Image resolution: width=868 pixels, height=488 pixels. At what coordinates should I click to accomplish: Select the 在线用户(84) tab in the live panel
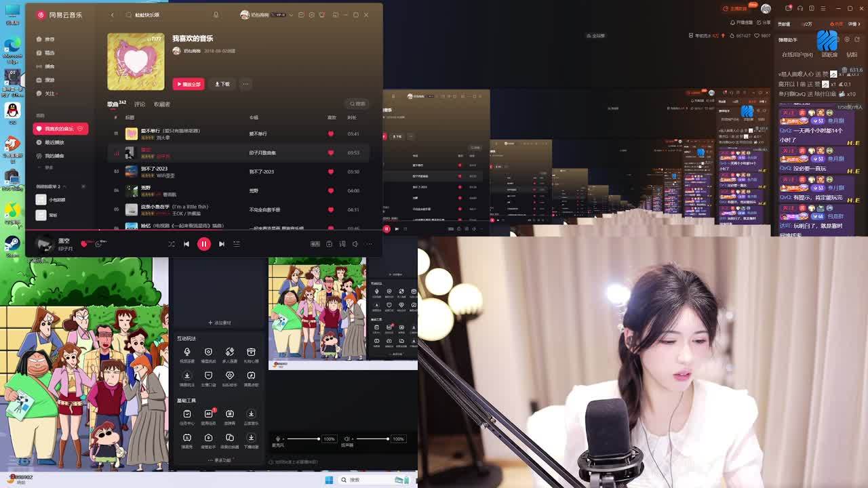[797, 55]
